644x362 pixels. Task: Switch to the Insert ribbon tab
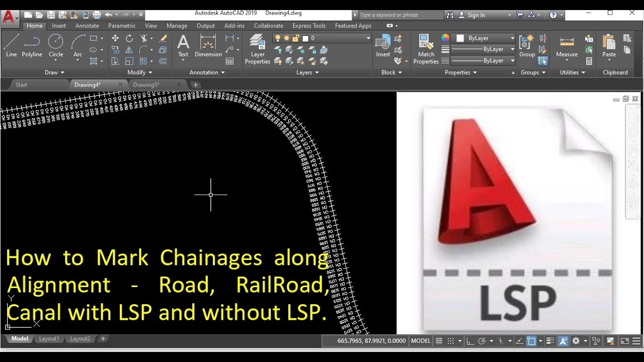(59, 26)
